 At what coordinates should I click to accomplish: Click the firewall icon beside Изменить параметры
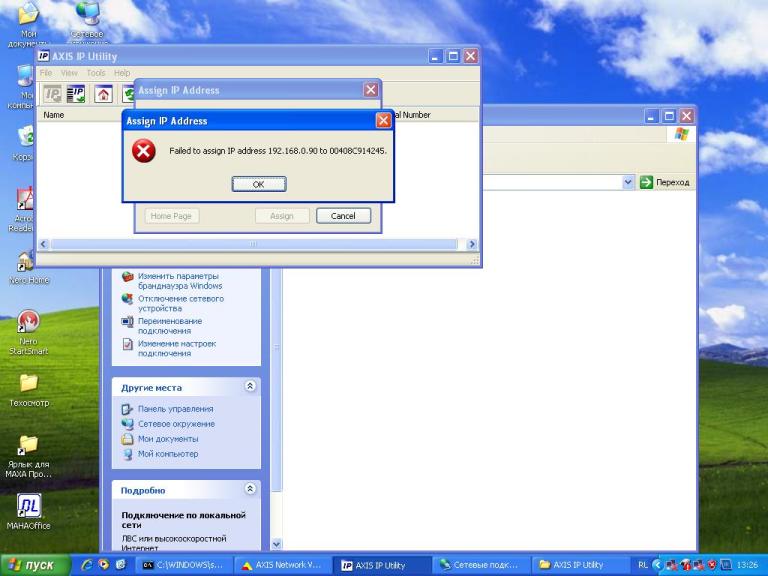point(127,277)
